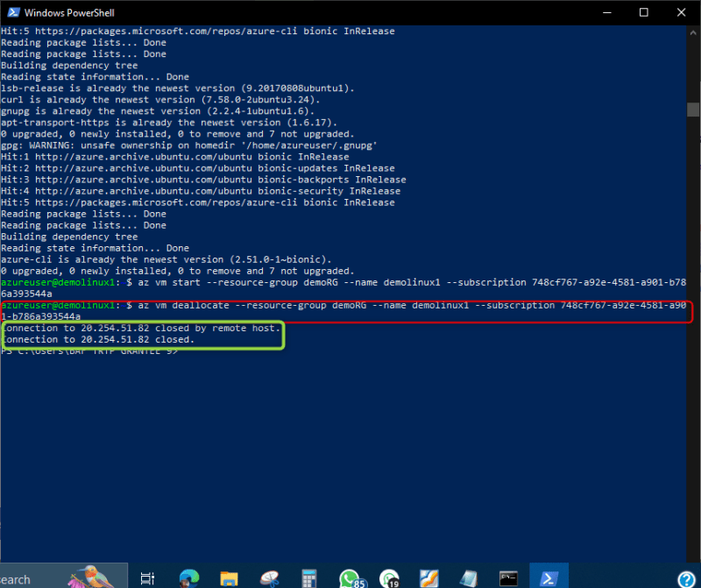The image size is (701, 588).
Task: Click the 'Hit:2' bionic-updates line
Action: (198, 168)
